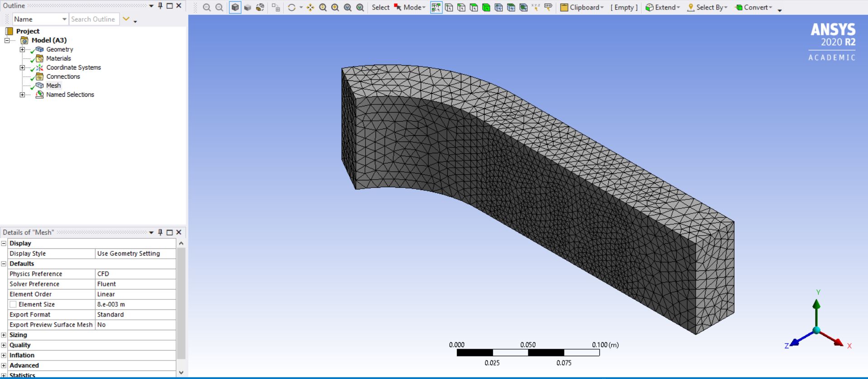Toggle the Magnifier Window tool
Image resolution: width=868 pixels, height=379 pixels.
(360, 7)
